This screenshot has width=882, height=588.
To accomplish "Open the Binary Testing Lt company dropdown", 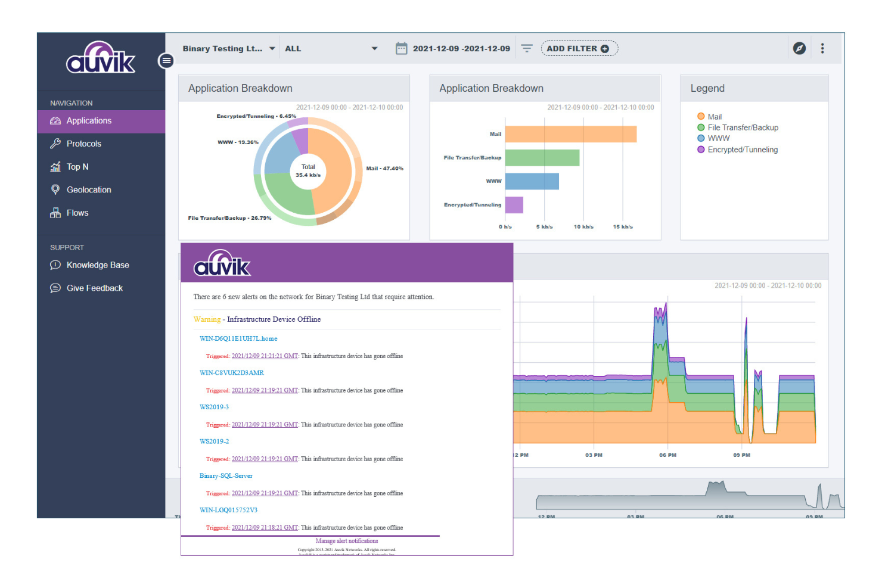I will (228, 48).
